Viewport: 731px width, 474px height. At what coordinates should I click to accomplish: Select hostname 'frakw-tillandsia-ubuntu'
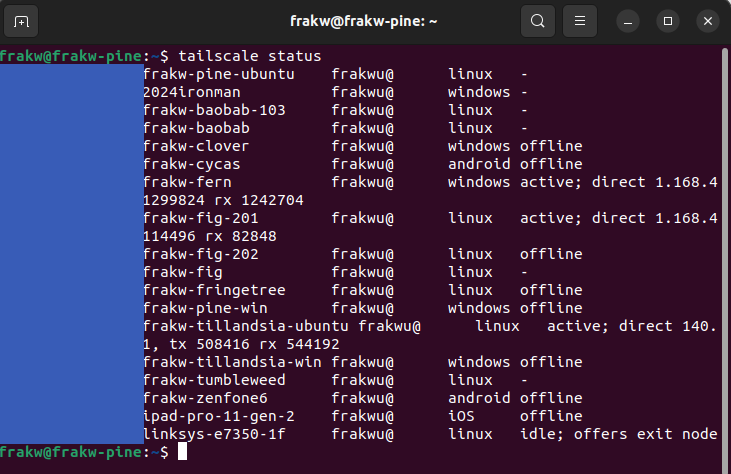(x=246, y=326)
